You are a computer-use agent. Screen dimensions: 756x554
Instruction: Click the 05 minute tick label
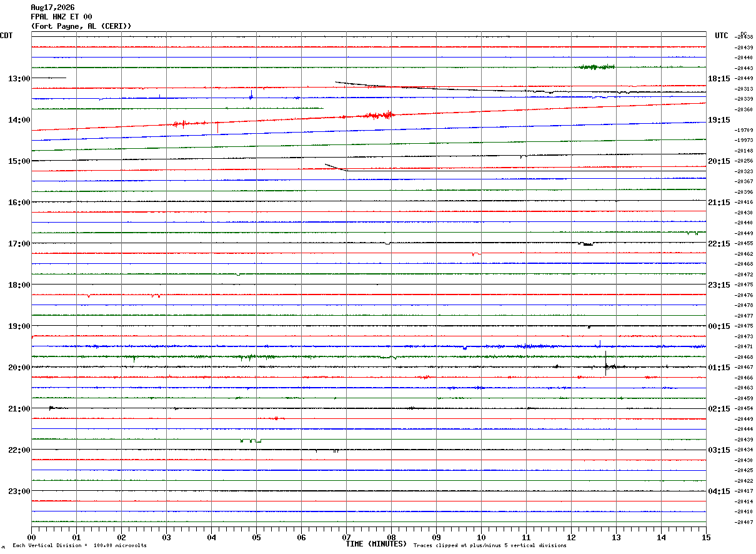[x=256, y=537]
